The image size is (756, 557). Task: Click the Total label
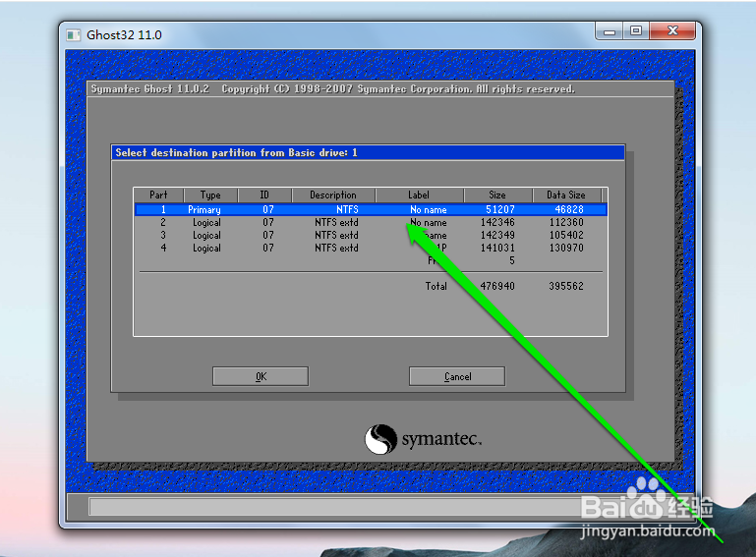point(436,286)
